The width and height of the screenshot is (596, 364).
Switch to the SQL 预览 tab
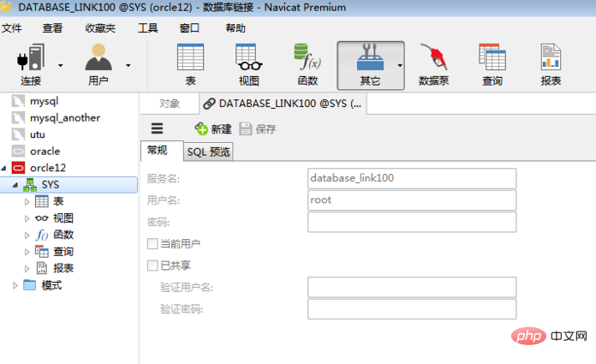click(x=208, y=152)
